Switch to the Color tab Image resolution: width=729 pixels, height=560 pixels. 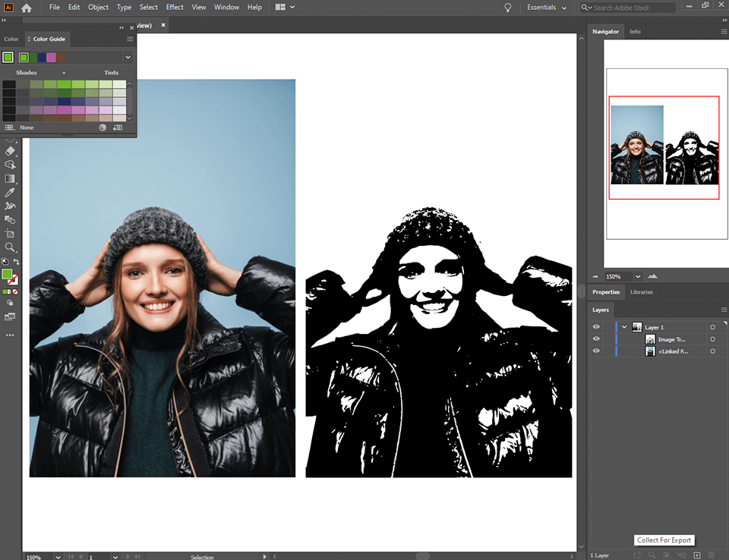pyautogui.click(x=11, y=39)
